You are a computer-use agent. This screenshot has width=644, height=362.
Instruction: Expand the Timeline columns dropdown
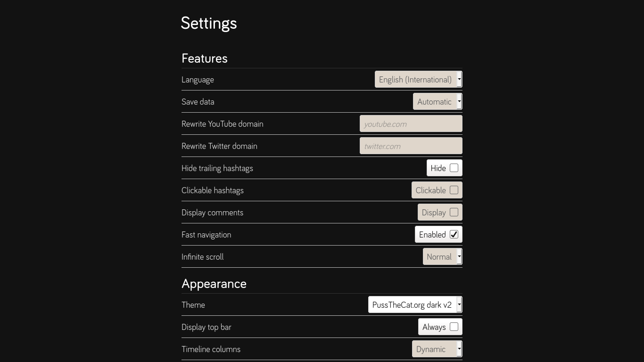[437, 349]
